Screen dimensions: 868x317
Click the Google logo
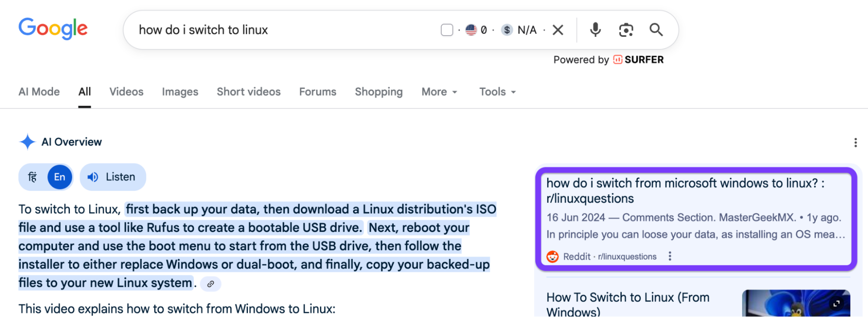pyautogui.click(x=53, y=29)
